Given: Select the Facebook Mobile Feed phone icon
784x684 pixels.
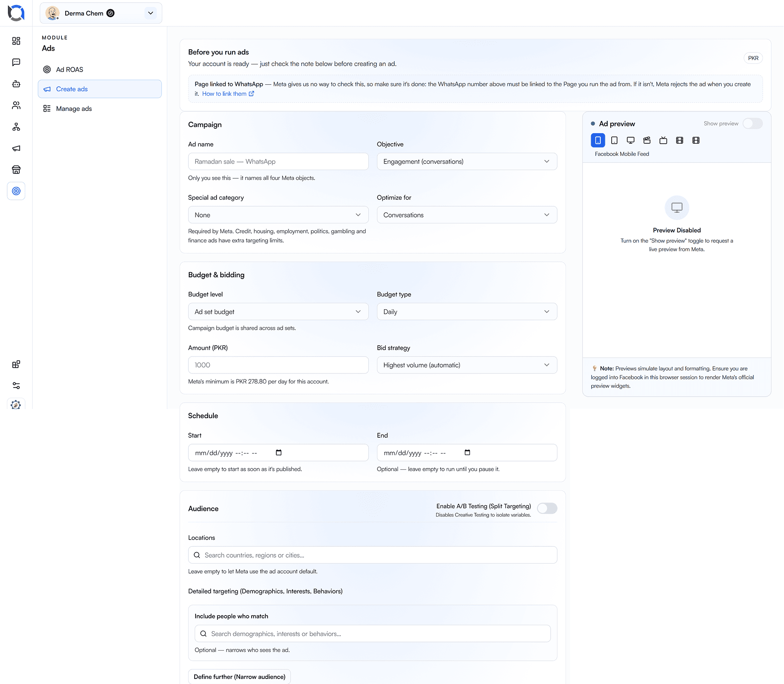Looking at the screenshot, I should point(598,140).
